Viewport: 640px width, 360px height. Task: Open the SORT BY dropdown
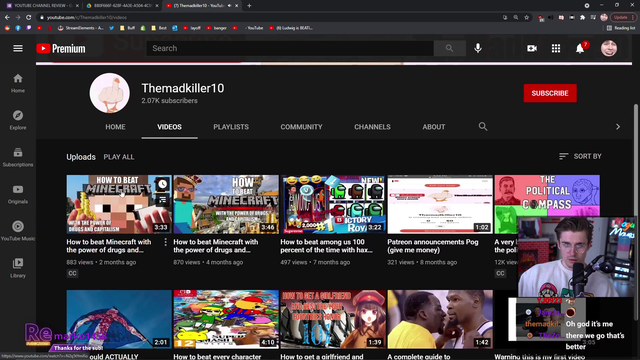click(x=580, y=156)
